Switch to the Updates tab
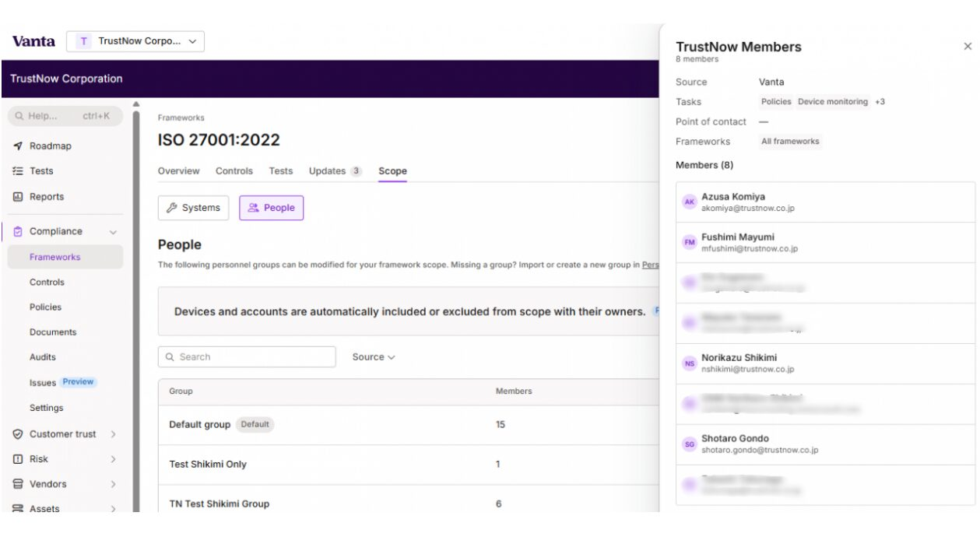 point(335,171)
